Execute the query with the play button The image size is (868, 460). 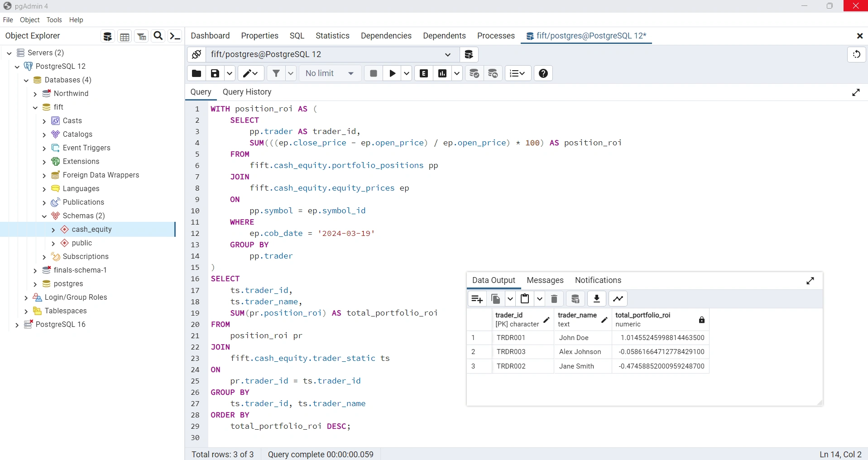point(392,73)
